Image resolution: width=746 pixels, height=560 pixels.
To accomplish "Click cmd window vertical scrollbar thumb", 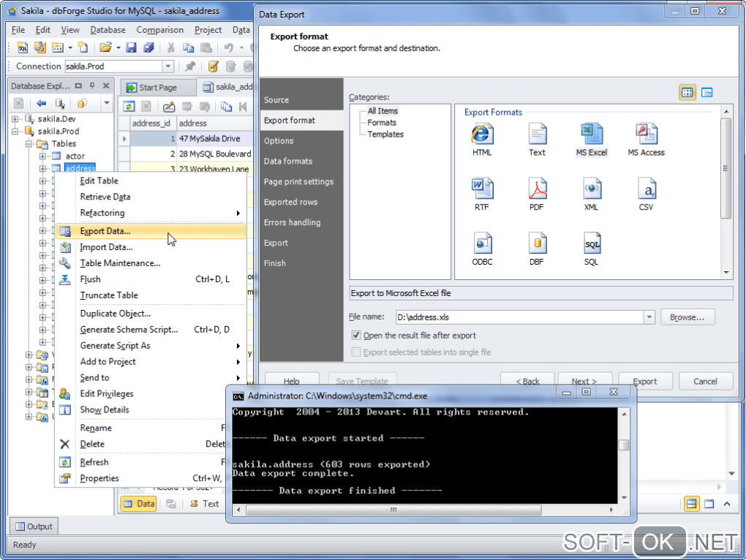I will 624,445.
